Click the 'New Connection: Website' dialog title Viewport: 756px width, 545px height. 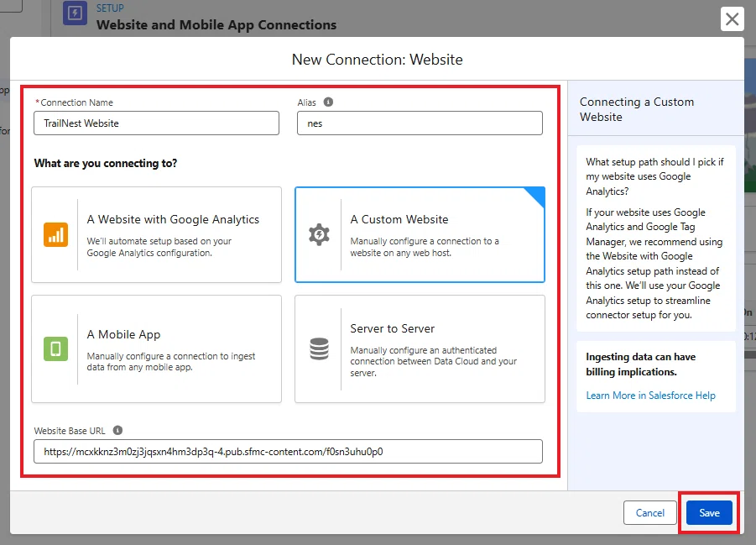pyautogui.click(x=377, y=60)
